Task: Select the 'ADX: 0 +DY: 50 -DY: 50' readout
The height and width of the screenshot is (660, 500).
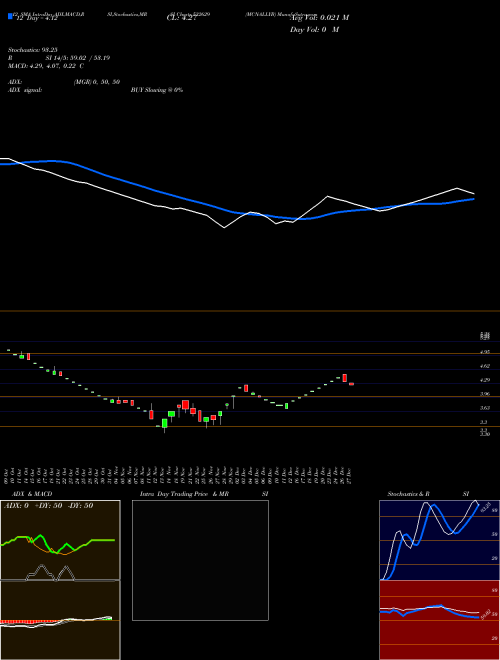Action: click(x=48, y=506)
